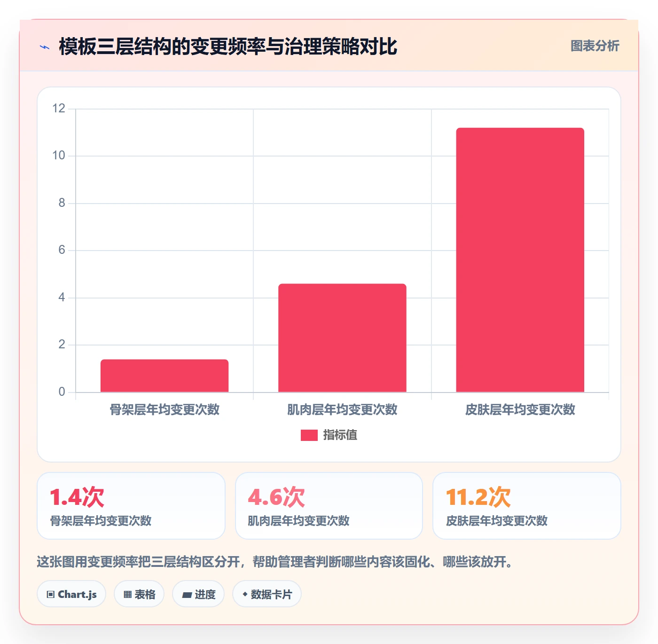Select the Chart.js tag
The height and width of the screenshot is (644, 658).
(x=71, y=594)
